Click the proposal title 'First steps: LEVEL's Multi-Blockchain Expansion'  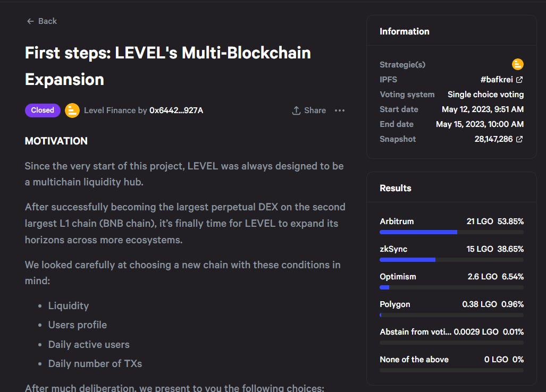pyautogui.click(x=168, y=66)
